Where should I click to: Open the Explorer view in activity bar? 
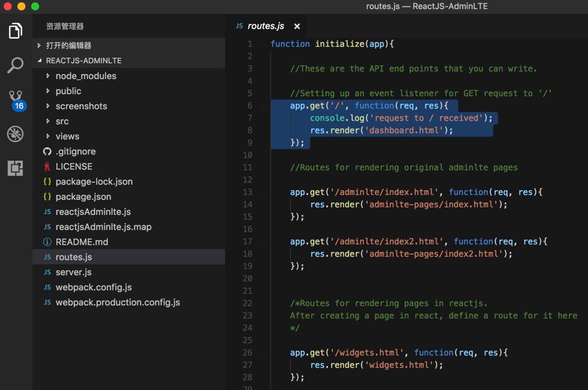point(15,31)
